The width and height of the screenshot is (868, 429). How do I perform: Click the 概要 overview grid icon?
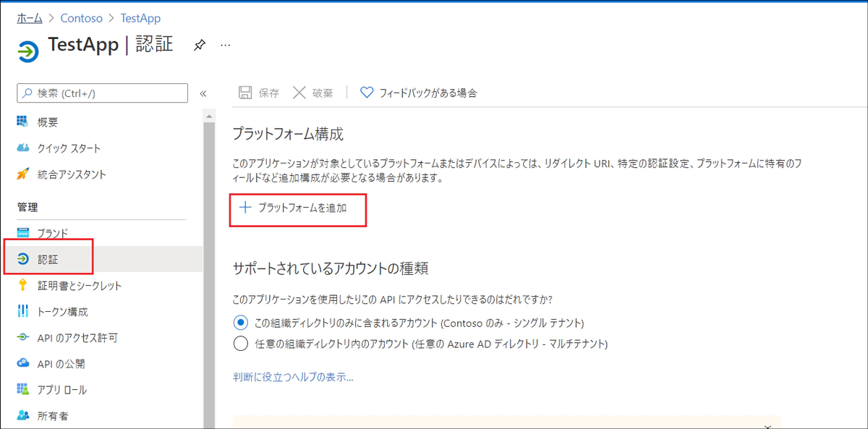pyautogui.click(x=22, y=122)
